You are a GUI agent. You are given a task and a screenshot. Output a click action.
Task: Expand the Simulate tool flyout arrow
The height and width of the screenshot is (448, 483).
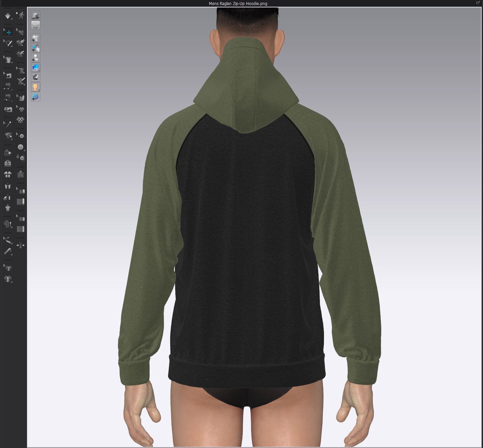[12, 19]
